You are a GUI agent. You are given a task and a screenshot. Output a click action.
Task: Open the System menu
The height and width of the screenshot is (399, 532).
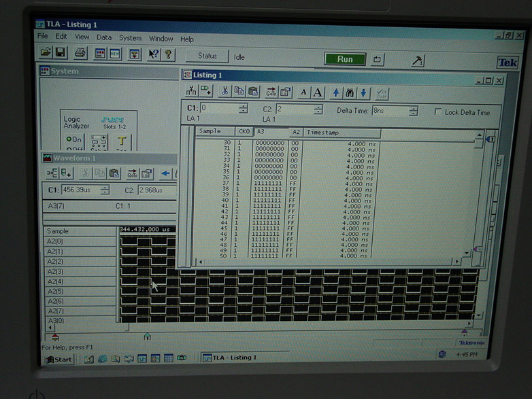coord(131,38)
